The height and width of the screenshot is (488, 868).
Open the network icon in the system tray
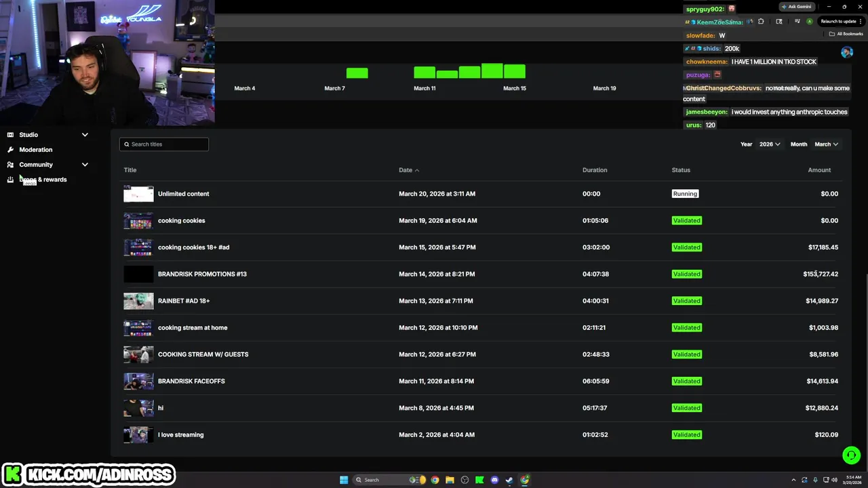(826, 480)
